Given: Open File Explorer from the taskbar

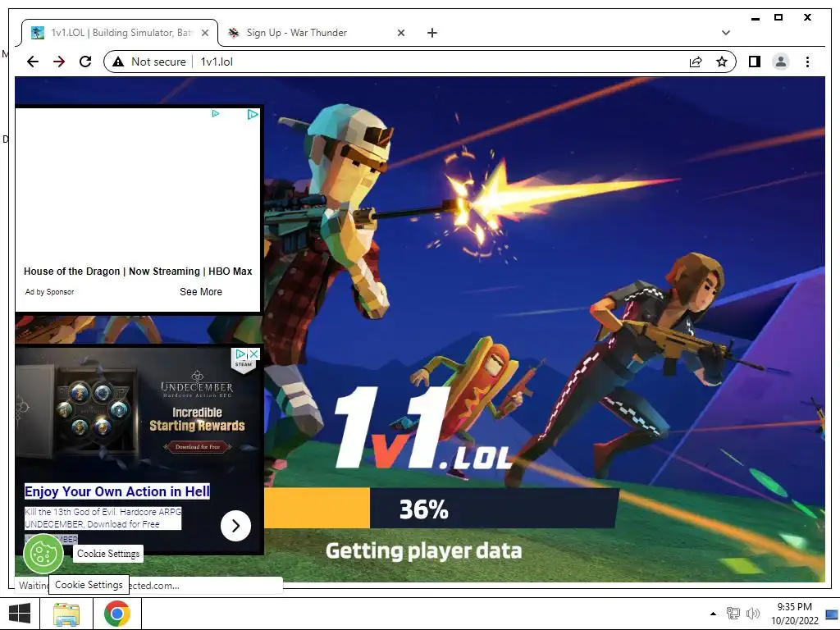Looking at the screenshot, I should [x=66, y=614].
